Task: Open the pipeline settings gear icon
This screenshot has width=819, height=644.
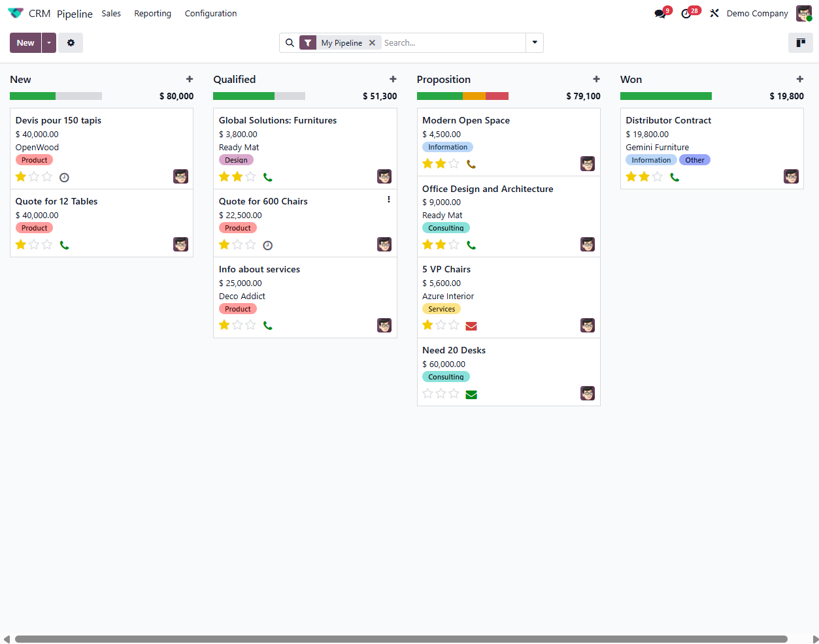Action: [71, 43]
